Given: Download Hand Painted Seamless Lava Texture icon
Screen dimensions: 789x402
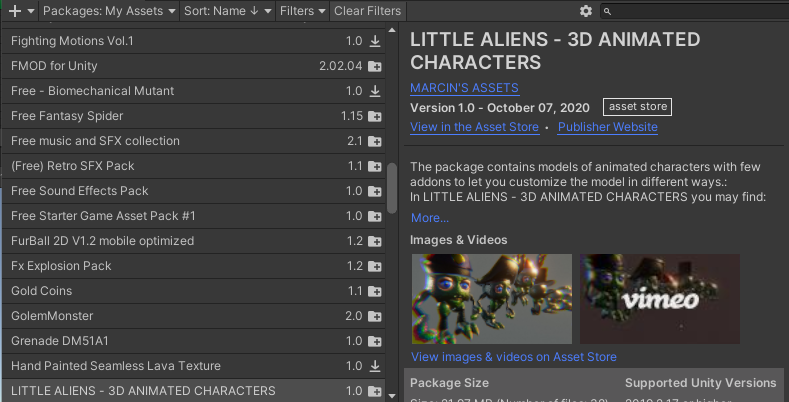Looking at the screenshot, I should point(374,366).
